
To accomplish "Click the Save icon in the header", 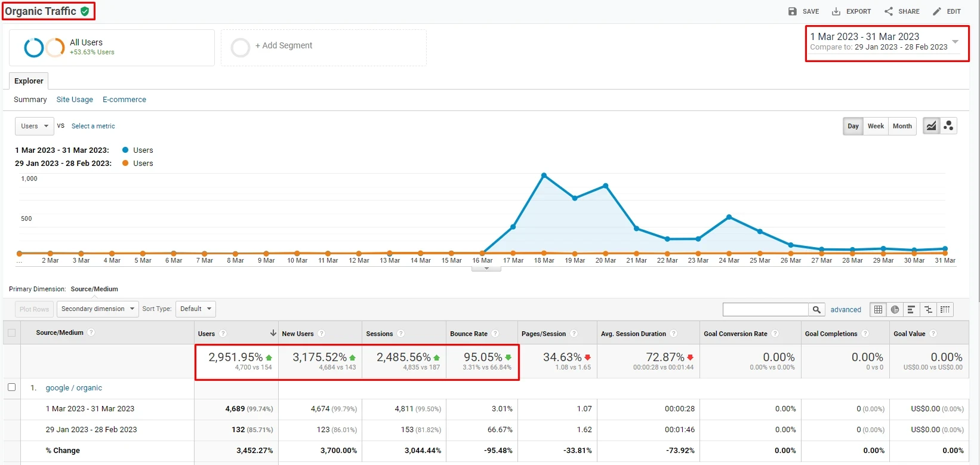I will [x=793, y=11].
